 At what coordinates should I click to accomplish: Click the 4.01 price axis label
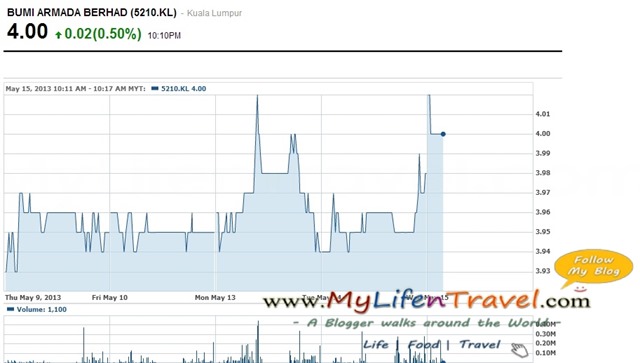pyautogui.click(x=543, y=114)
